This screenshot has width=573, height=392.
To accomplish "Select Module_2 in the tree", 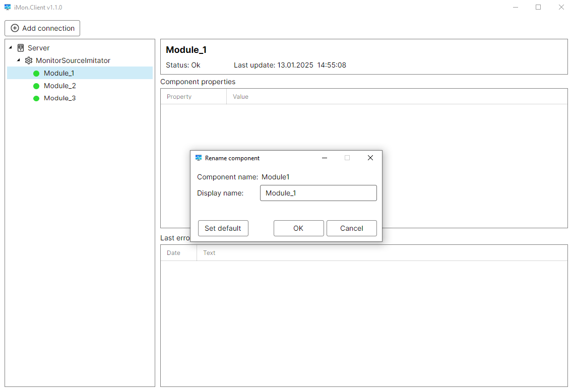I will click(x=59, y=86).
